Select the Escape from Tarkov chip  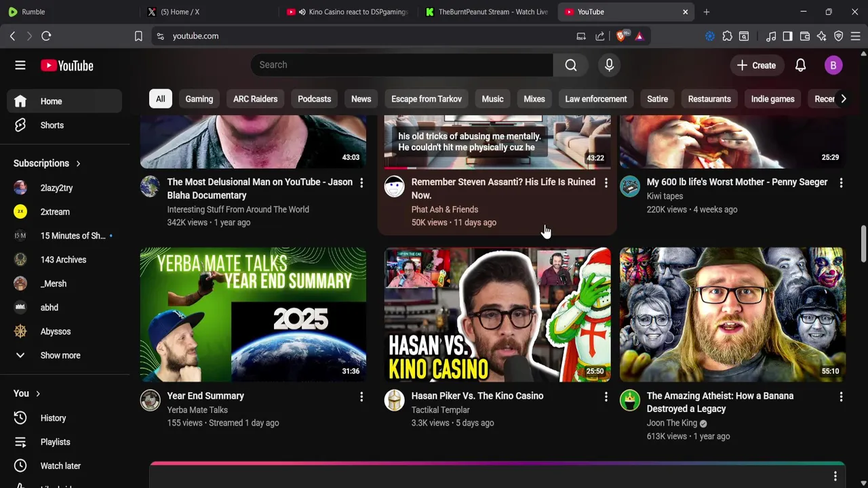[427, 99]
